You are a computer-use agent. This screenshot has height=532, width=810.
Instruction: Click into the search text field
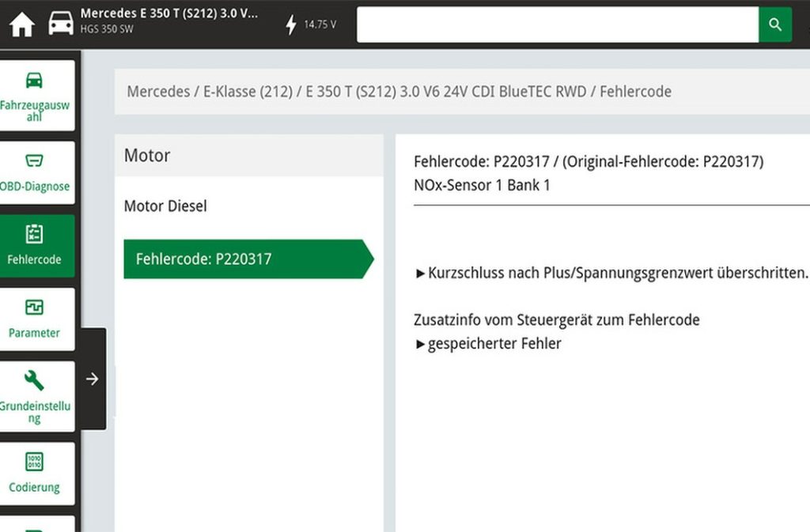tap(557, 25)
